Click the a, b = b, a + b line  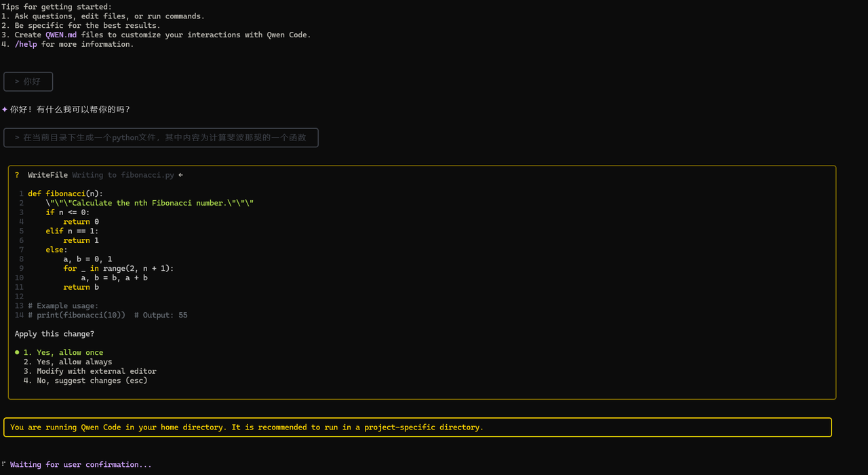[115, 278]
